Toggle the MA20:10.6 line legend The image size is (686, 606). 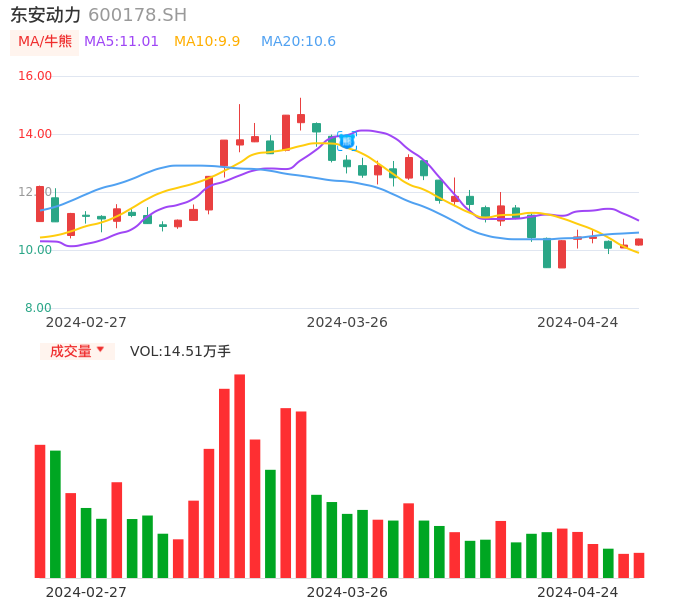pos(298,42)
